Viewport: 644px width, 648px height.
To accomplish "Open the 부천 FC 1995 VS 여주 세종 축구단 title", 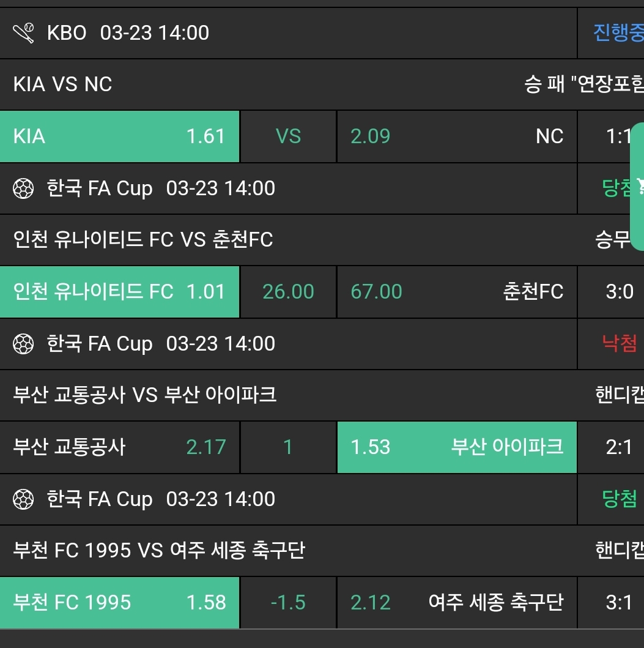I will [x=159, y=551].
